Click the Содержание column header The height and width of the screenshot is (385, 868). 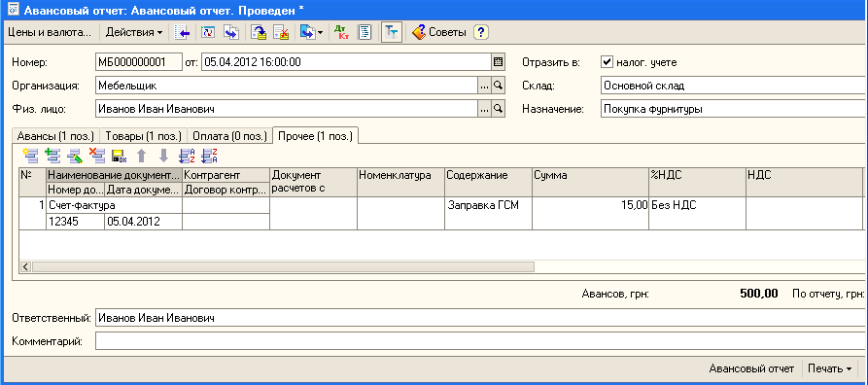tap(488, 182)
